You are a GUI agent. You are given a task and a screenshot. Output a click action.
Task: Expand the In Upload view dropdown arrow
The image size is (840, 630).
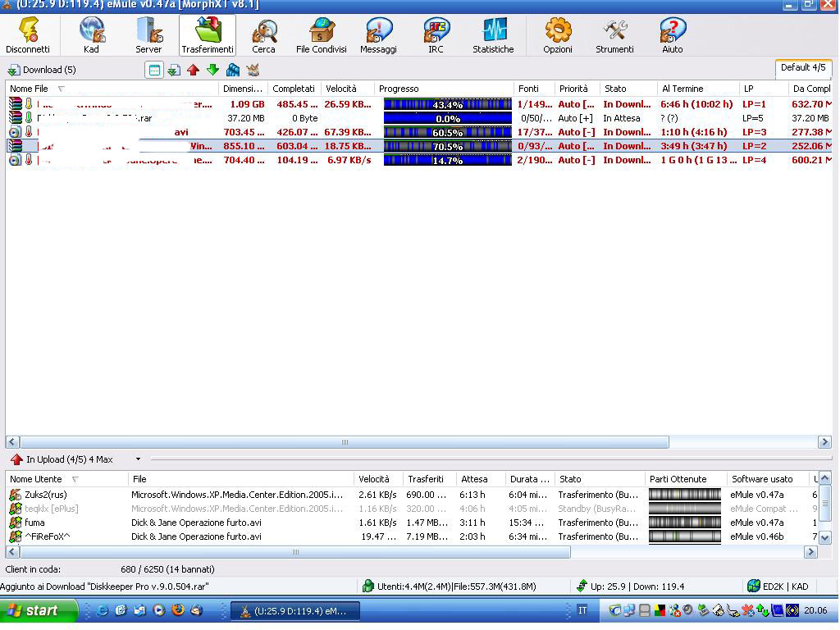(138, 459)
